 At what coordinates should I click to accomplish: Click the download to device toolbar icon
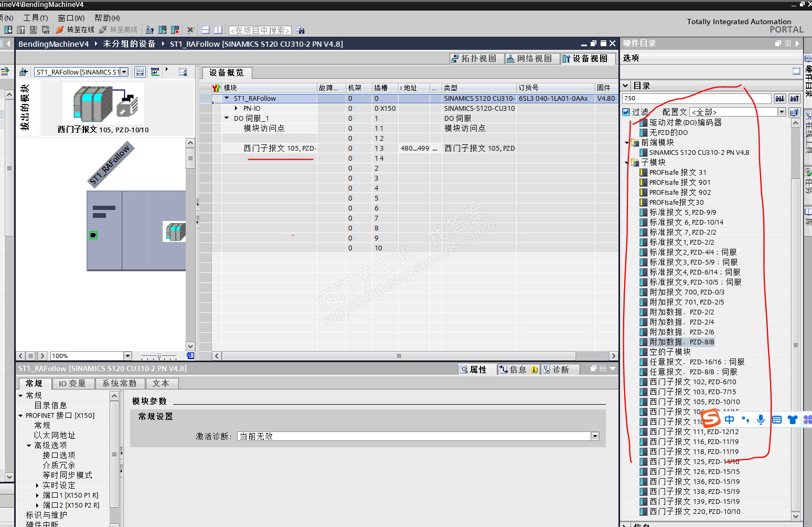coord(8,30)
